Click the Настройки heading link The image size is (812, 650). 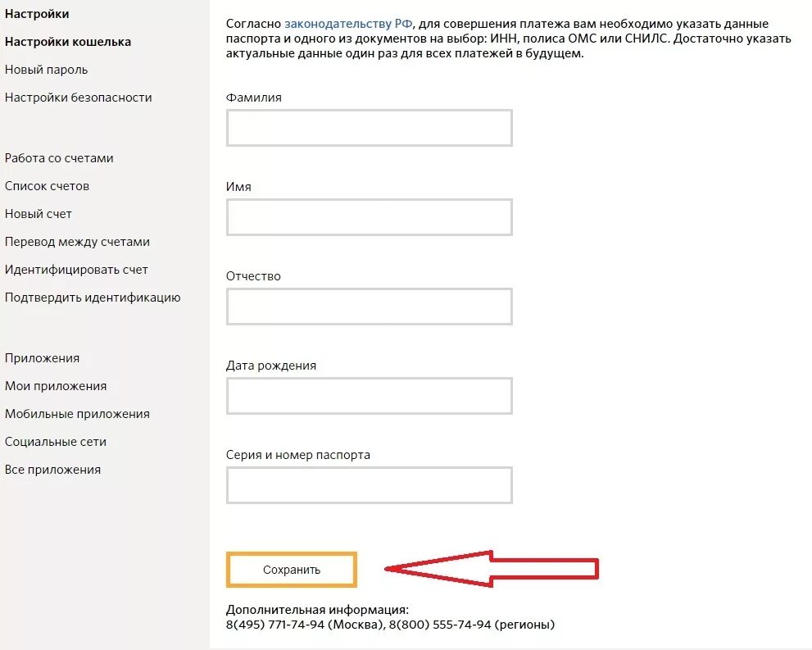click(x=37, y=14)
